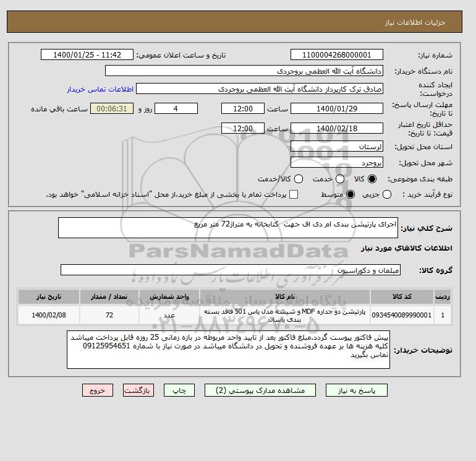
Task: Click the نام کالا column header
Action: [x=285, y=296]
